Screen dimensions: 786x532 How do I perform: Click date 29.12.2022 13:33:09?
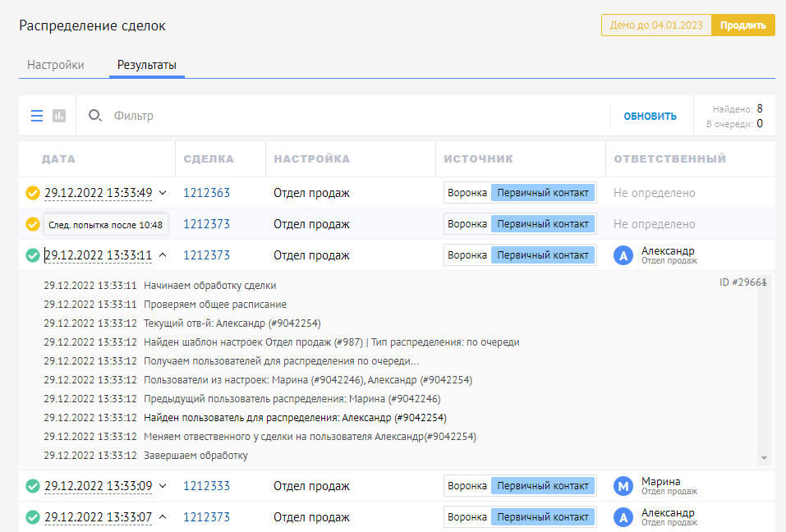tap(99, 486)
